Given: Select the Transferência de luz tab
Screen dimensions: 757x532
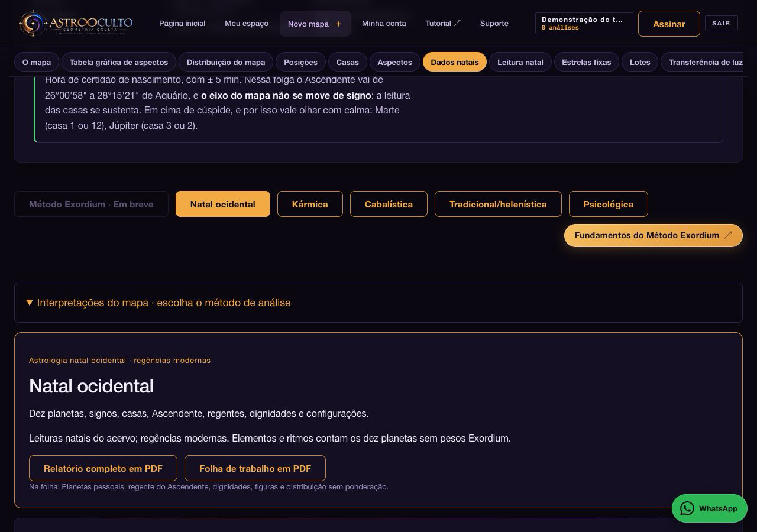Looking at the screenshot, I should pyautogui.click(x=702, y=62).
